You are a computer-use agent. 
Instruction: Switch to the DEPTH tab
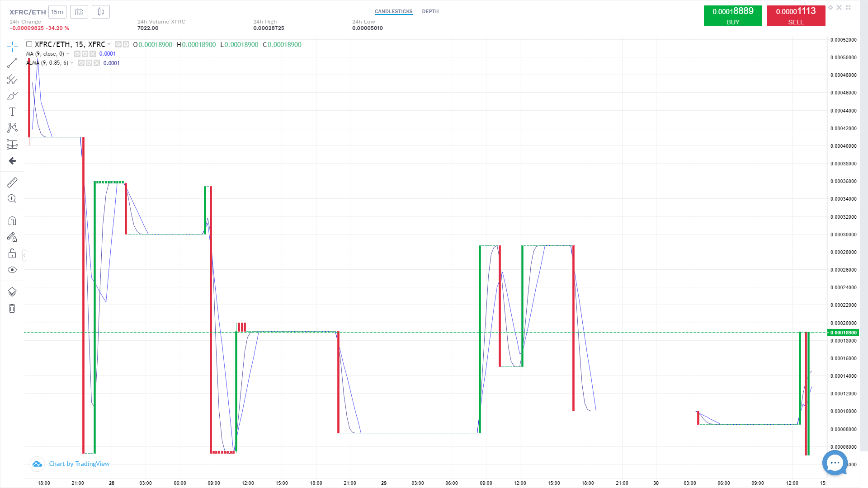[430, 11]
